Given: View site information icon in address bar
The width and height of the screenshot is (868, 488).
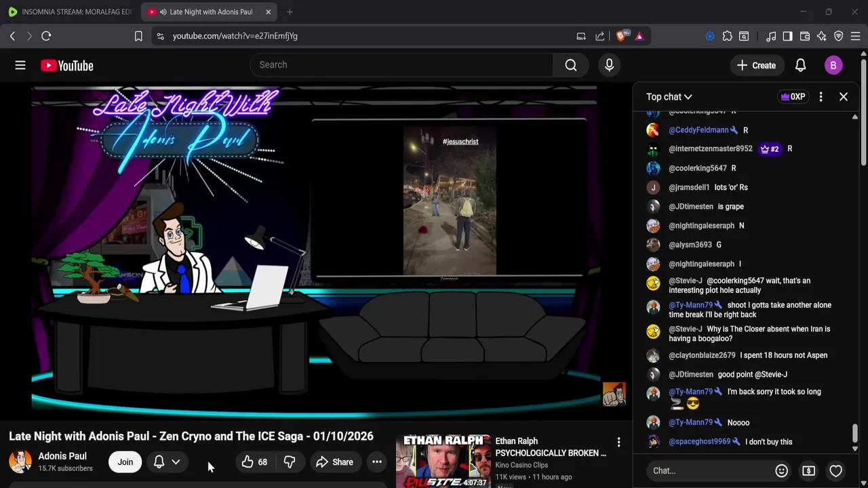Looking at the screenshot, I should pos(160,36).
